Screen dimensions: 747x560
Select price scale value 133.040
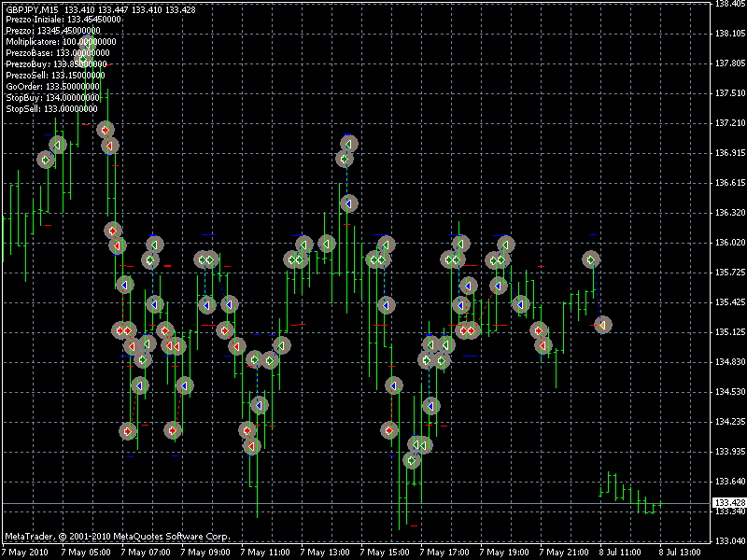(729, 541)
